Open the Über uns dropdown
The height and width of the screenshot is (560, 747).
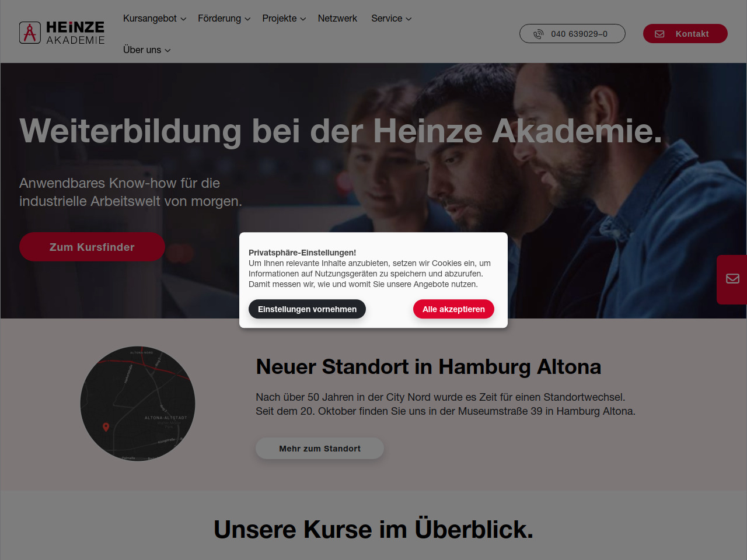coord(146,50)
